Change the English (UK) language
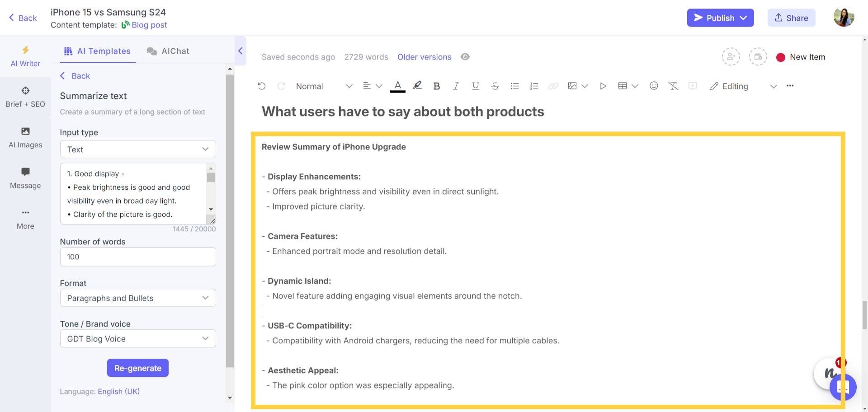Image resolution: width=868 pixels, height=412 pixels. (x=119, y=391)
